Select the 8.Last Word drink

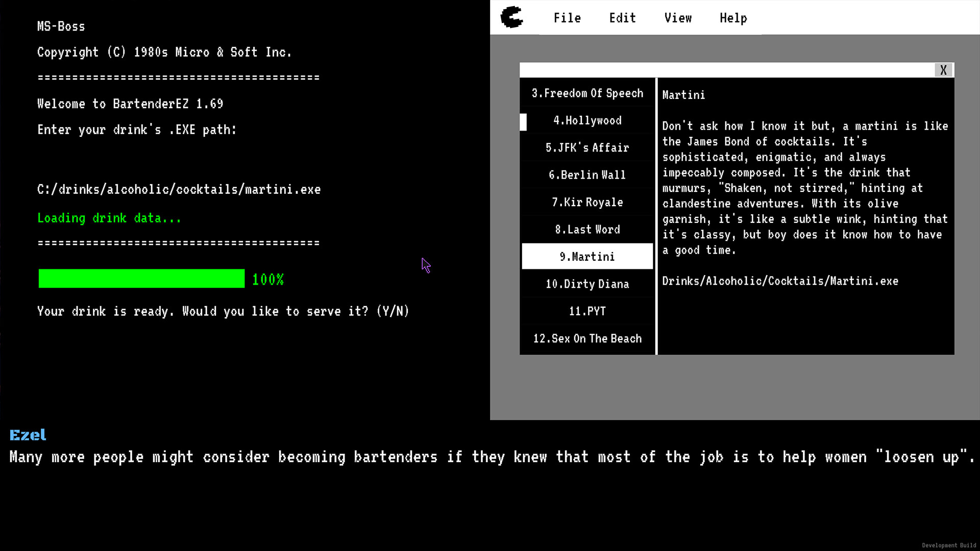point(587,229)
